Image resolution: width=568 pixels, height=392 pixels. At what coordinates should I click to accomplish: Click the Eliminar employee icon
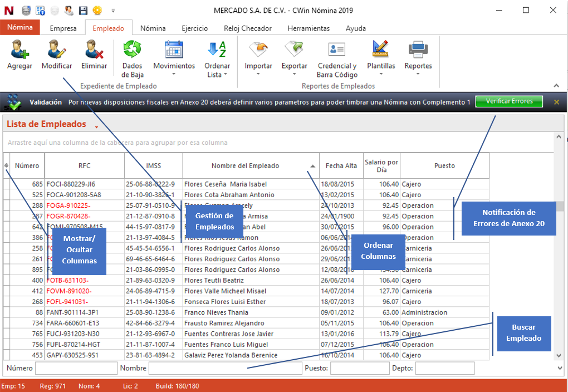pos(94,50)
